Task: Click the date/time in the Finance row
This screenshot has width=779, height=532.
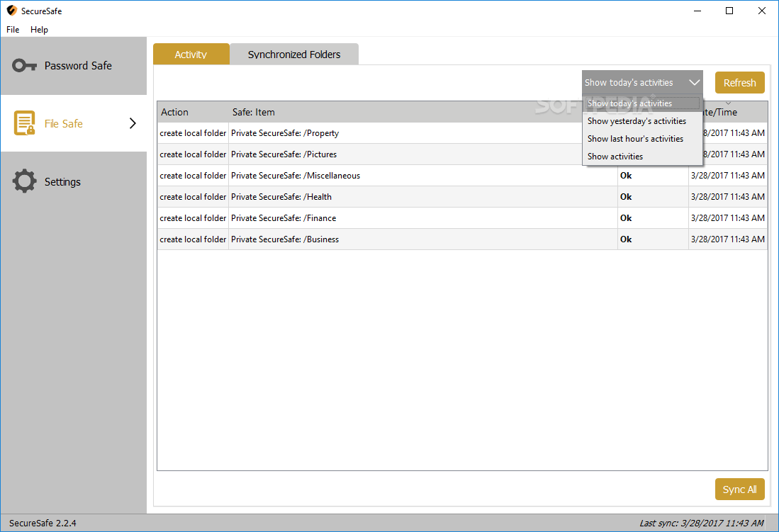Action: [x=728, y=218]
